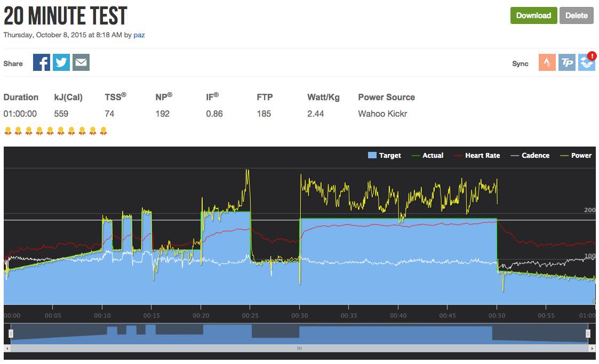Click the kJ(Cal) value 559
Image resolution: width=599 pixels, height=364 pixels.
(x=61, y=114)
